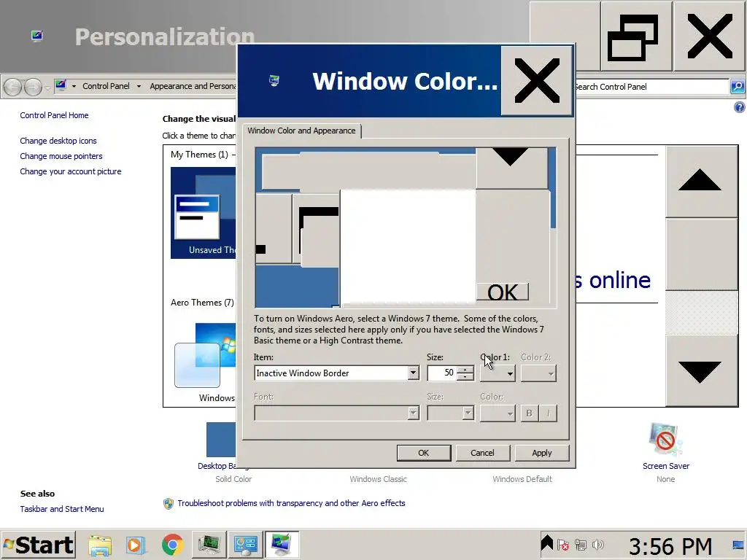
Task: Open the Color 1 picker dropdown
Action: tap(498, 373)
